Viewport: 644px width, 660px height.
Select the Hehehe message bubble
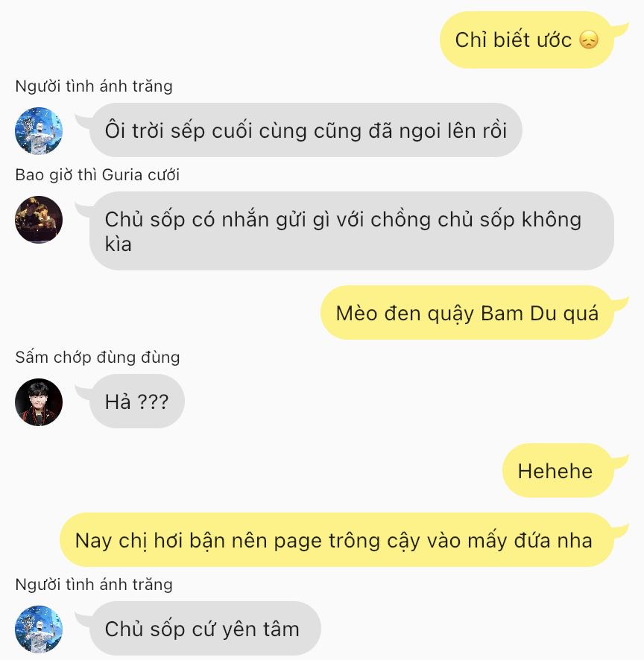(558, 470)
